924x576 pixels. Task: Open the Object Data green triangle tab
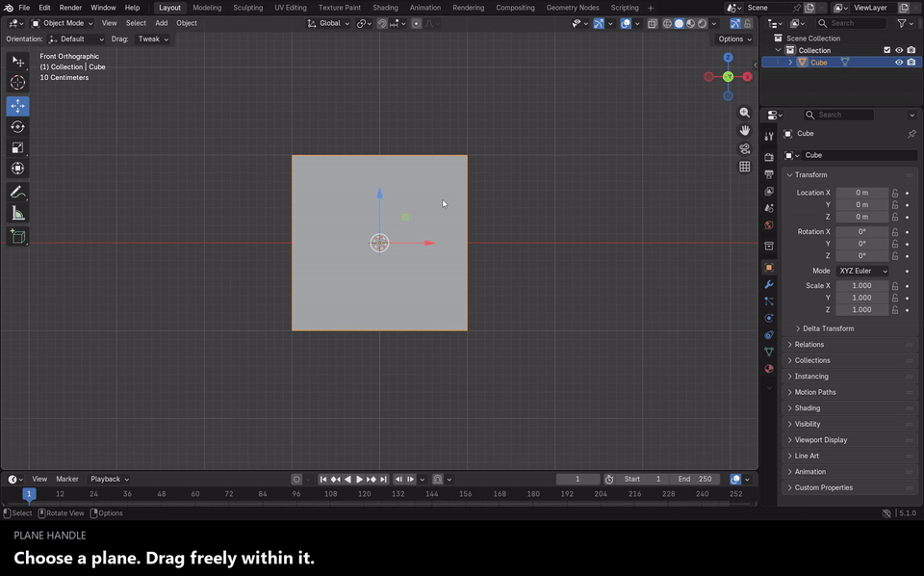(769, 352)
